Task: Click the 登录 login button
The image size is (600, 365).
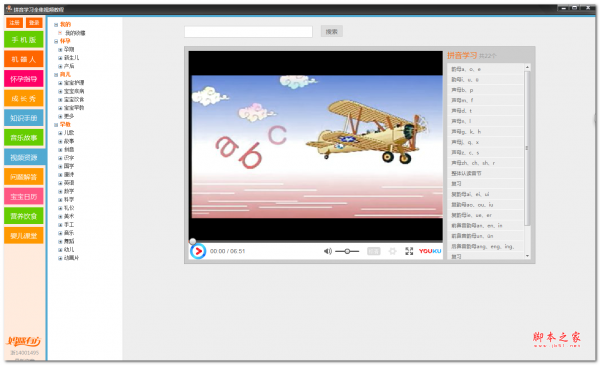Action: [x=34, y=23]
